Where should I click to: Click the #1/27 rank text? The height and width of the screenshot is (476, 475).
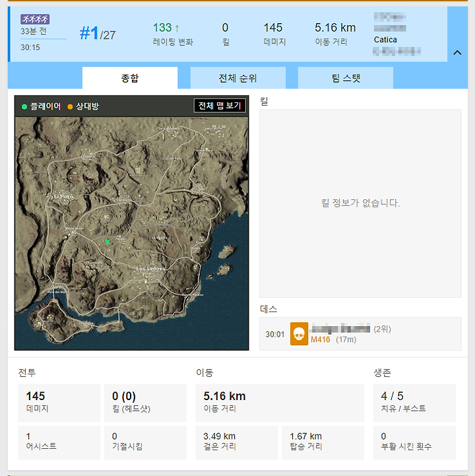(x=98, y=34)
